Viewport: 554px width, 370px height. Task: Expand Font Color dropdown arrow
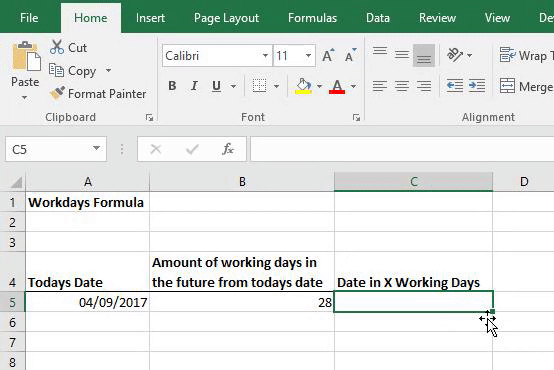coord(353,86)
